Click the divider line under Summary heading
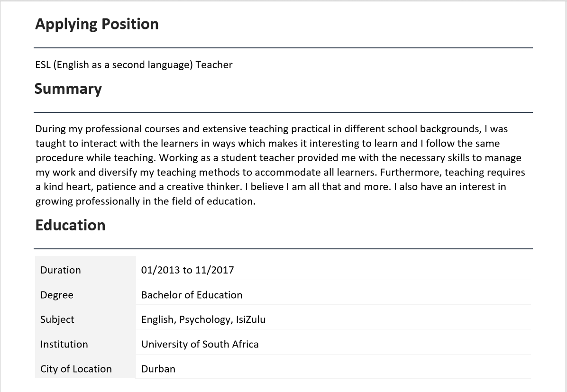Image resolution: width=567 pixels, height=392 pixels. [x=283, y=112]
